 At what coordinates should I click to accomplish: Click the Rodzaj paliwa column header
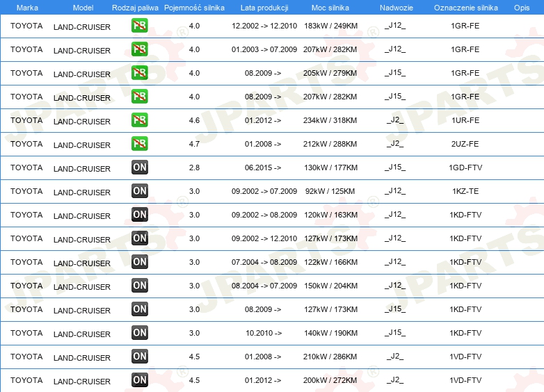click(135, 8)
